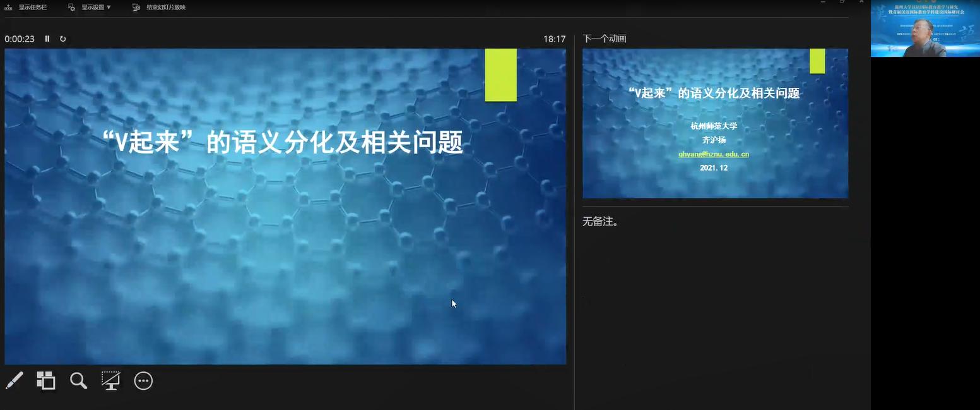The image size is (980, 410).
Task: Click 结束幻灯片放映 to end slide show
Action: tap(159, 7)
